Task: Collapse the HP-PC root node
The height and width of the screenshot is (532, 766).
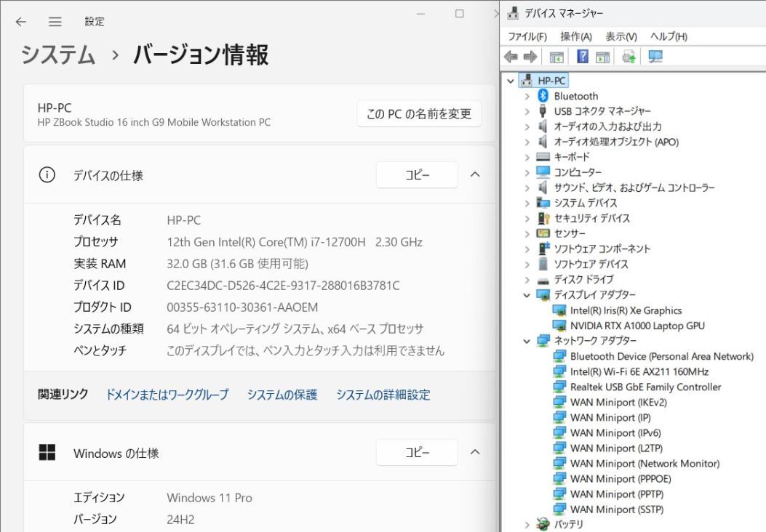Action: pyautogui.click(x=511, y=81)
